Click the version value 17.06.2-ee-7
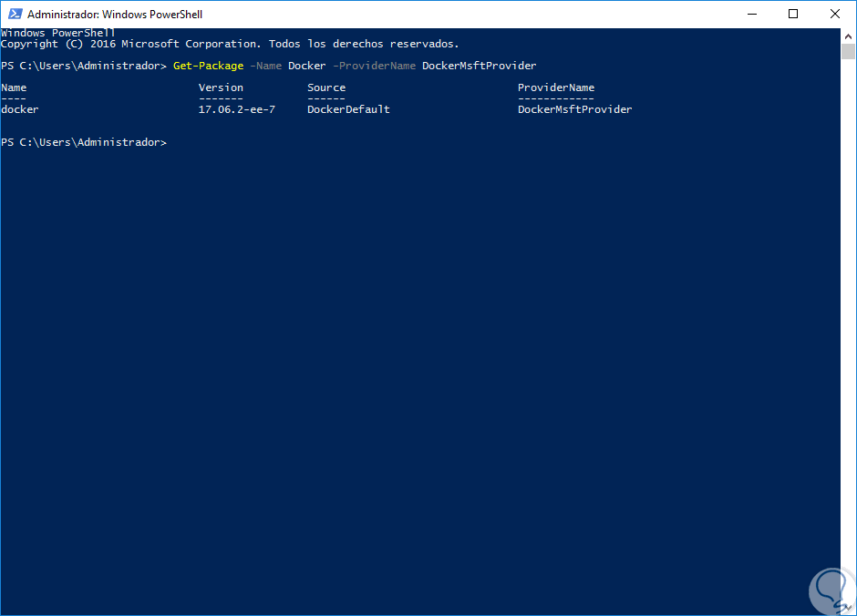 pyautogui.click(x=236, y=109)
